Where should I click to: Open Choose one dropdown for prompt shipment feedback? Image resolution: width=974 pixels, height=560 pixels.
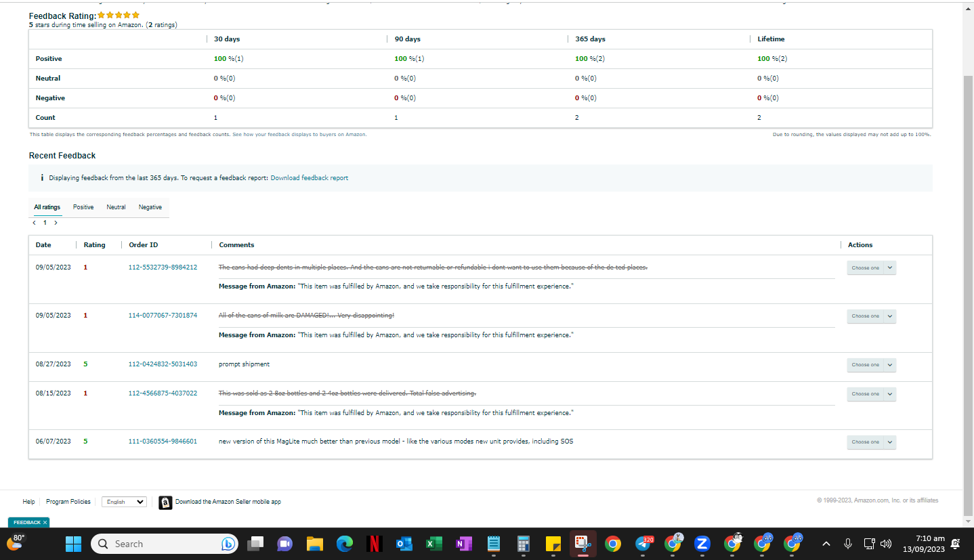pos(871,365)
